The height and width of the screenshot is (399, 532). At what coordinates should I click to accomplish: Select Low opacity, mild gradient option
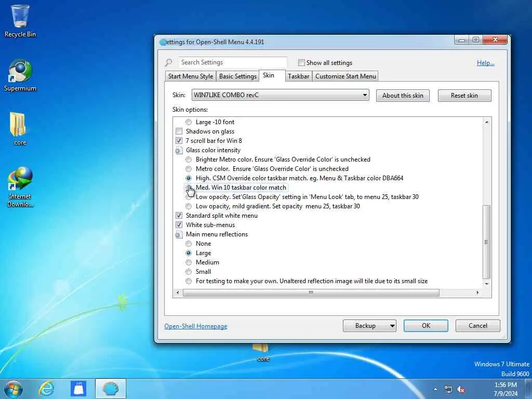tap(189, 206)
